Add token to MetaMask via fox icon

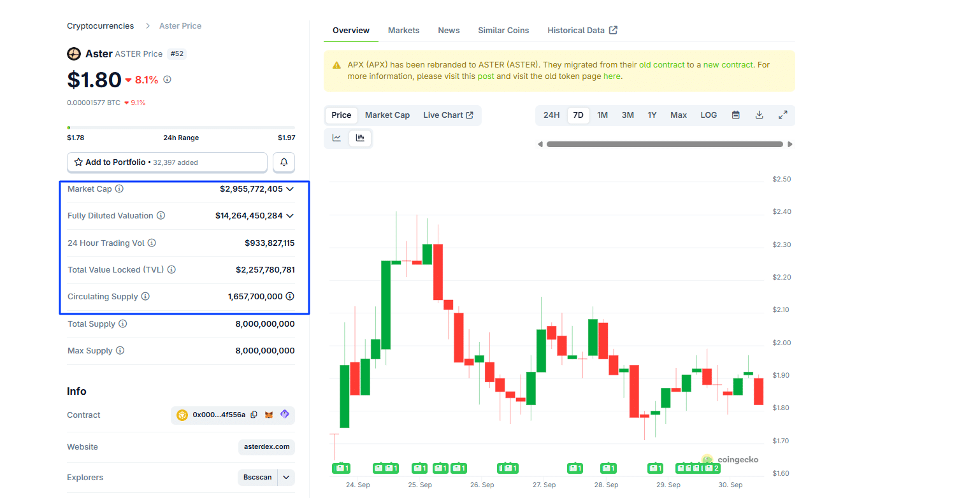point(269,415)
